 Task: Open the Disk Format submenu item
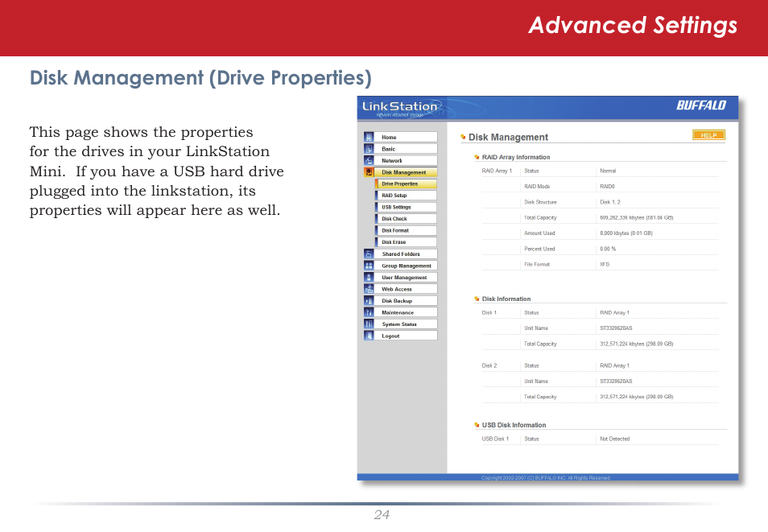click(406, 230)
